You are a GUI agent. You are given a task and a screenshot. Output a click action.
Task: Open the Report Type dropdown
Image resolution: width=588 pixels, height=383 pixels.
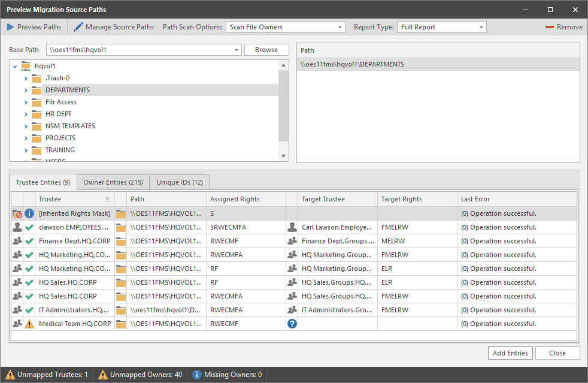click(481, 27)
